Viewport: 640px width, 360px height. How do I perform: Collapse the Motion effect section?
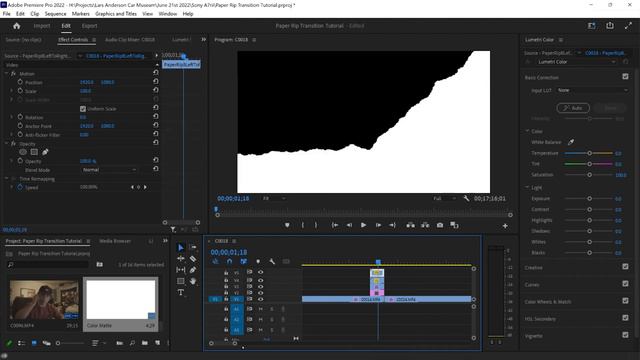tap(7, 73)
